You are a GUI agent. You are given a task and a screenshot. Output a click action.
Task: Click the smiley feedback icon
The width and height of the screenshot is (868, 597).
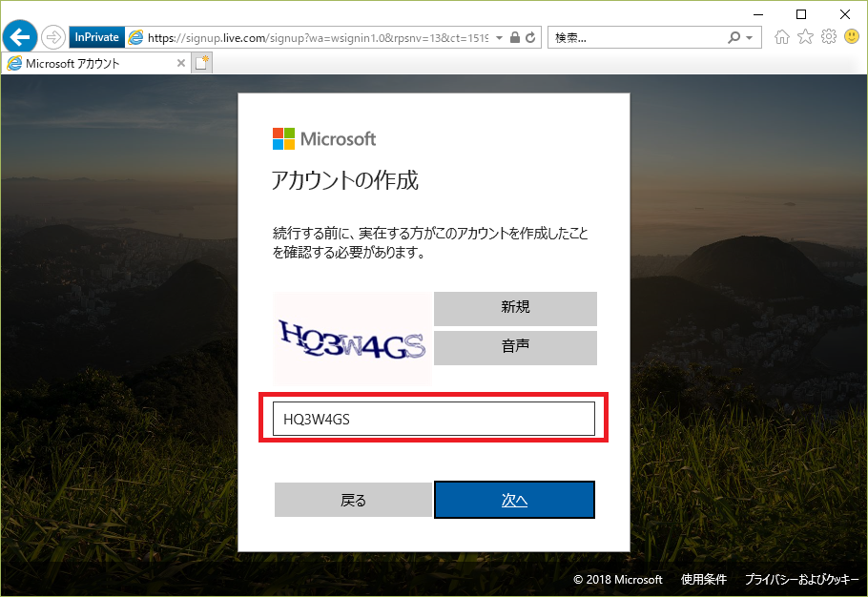(x=850, y=36)
